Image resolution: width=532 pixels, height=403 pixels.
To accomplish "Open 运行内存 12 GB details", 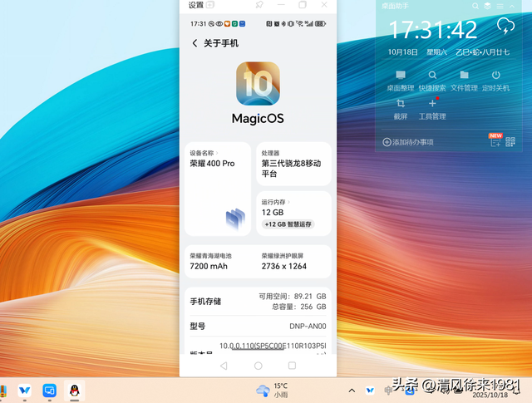I will [293, 214].
